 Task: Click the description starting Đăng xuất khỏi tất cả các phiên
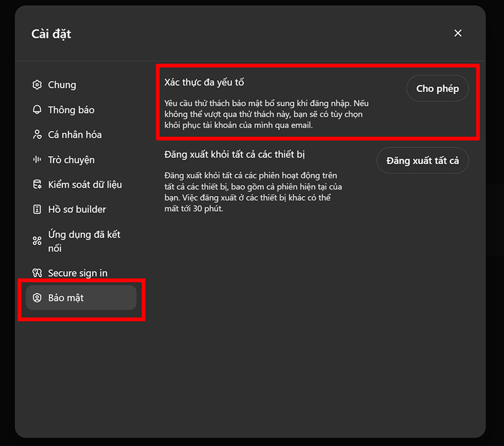253,192
